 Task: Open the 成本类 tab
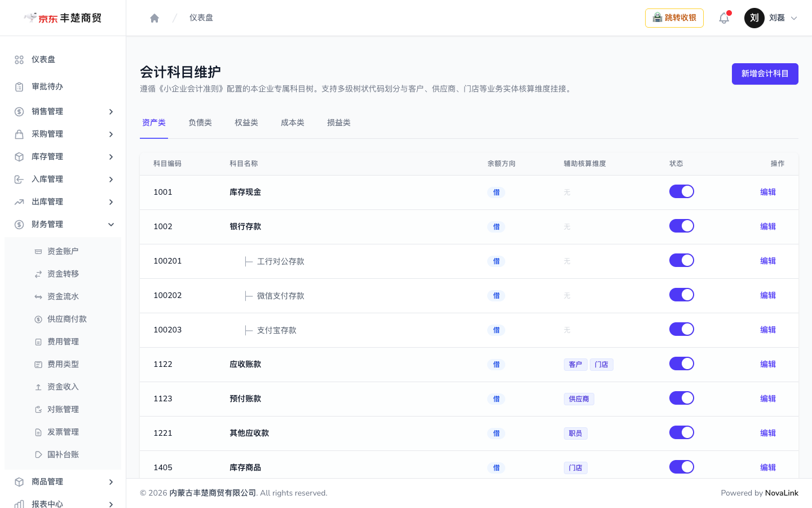pos(293,123)
